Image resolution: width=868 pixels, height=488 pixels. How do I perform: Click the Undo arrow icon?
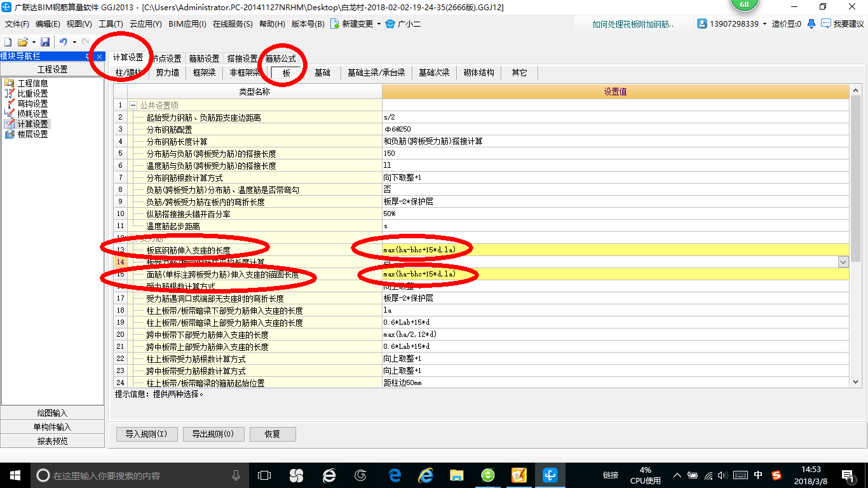[64, 42]
